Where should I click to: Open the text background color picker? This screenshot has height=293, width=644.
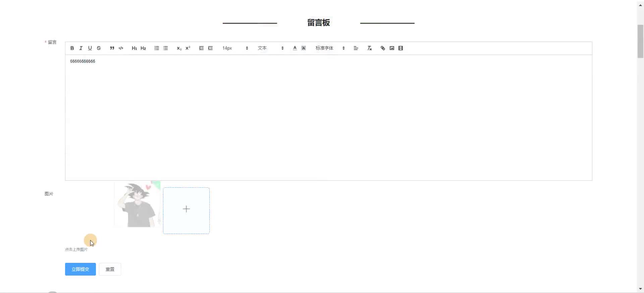tap(304, 48)
